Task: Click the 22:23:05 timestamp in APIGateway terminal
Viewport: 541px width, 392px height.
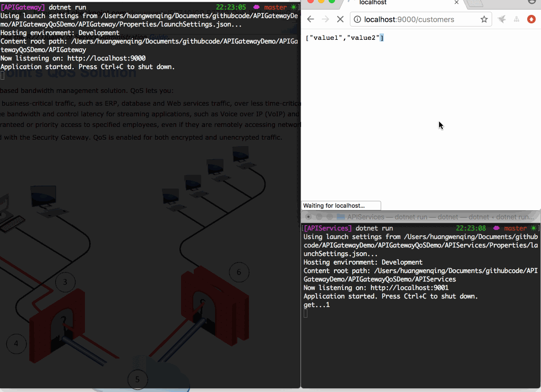Action: [231, 7]
